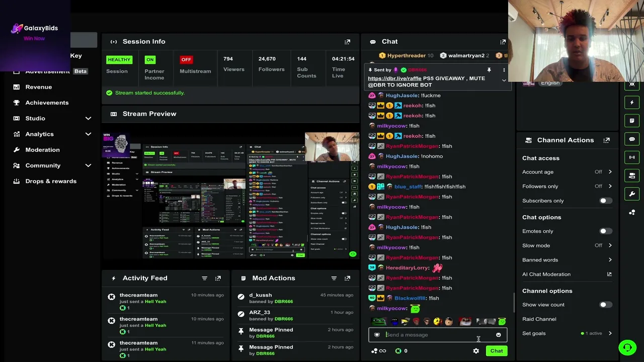Expand the Community sidebar section
644x362 pixels.
click(88, 165)
